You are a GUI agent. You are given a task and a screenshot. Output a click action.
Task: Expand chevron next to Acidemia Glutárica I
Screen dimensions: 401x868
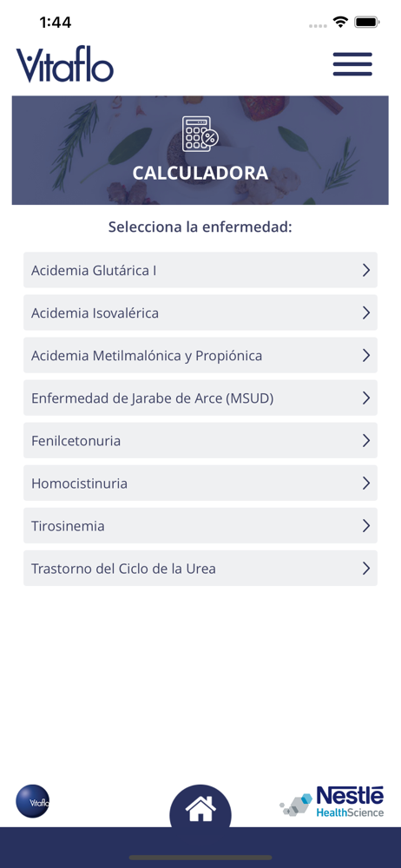tap(365, 270)
